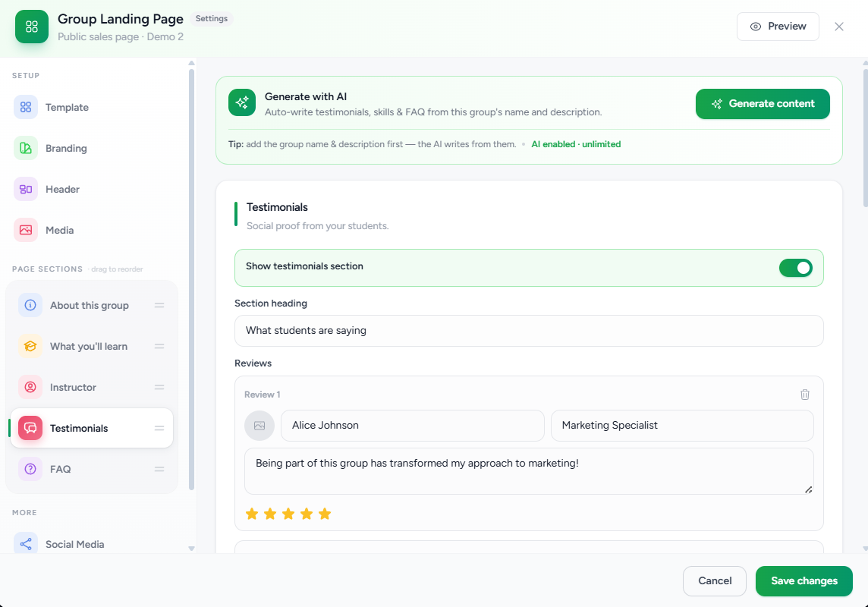Click the Generate content button

click(763, 104)
